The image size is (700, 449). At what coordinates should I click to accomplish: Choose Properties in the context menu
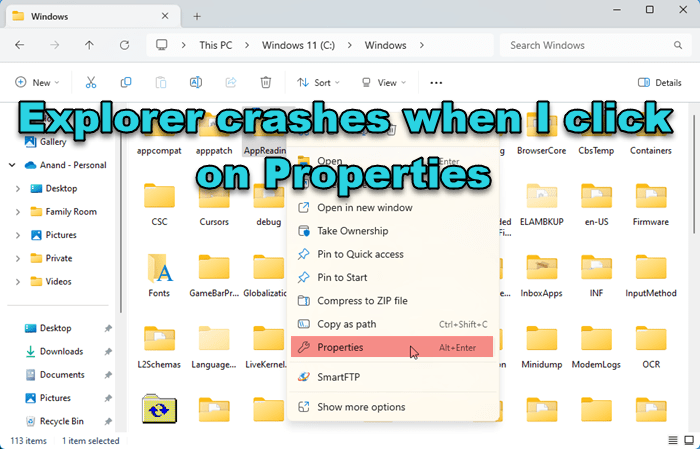click(x=392, y=347)
